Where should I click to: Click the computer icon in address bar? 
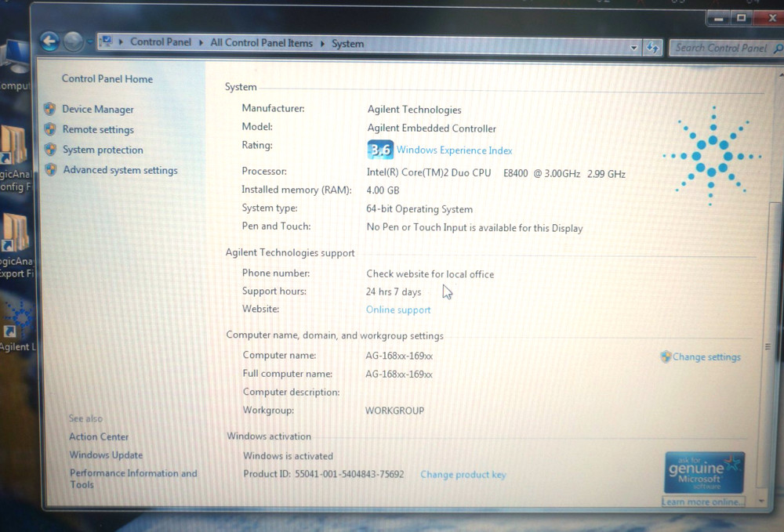coord(106,42)
